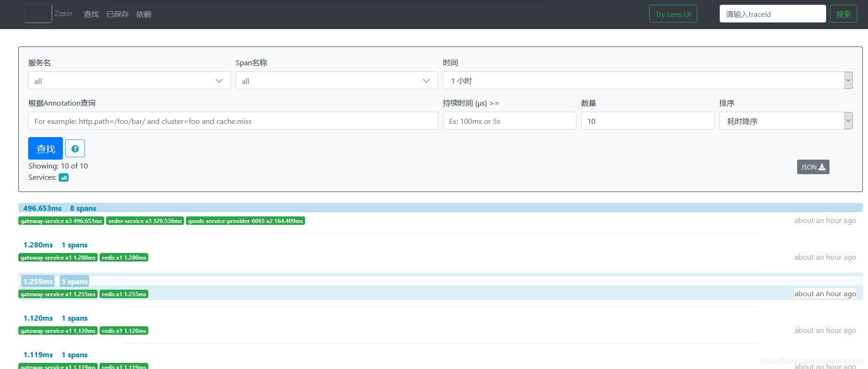Viewport: 868px width, 369px height.
Task: Click the order-service x3 320.536ms tag
Action: (145, 221)
